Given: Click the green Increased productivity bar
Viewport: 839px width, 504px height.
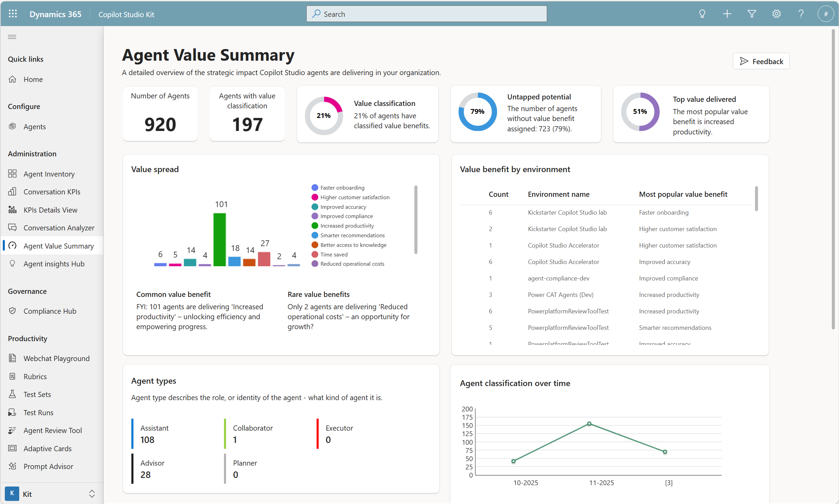Looking at the screenshot, I should tap(220, 239).
